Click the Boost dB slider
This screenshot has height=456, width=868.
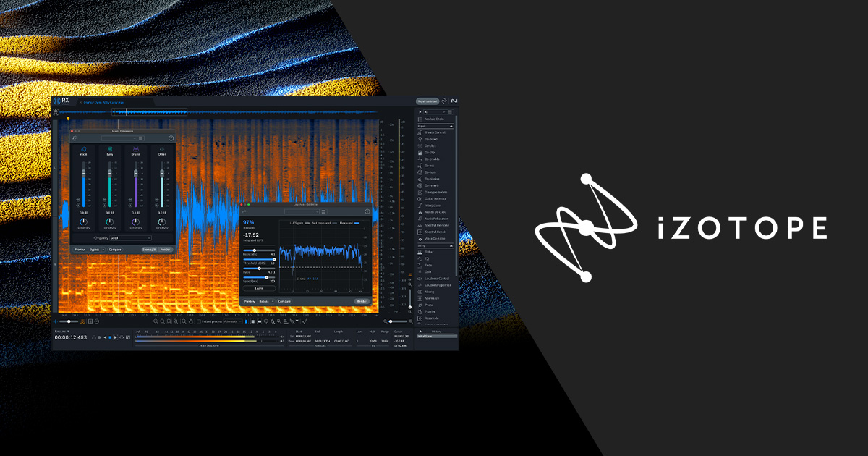point(255,250)
